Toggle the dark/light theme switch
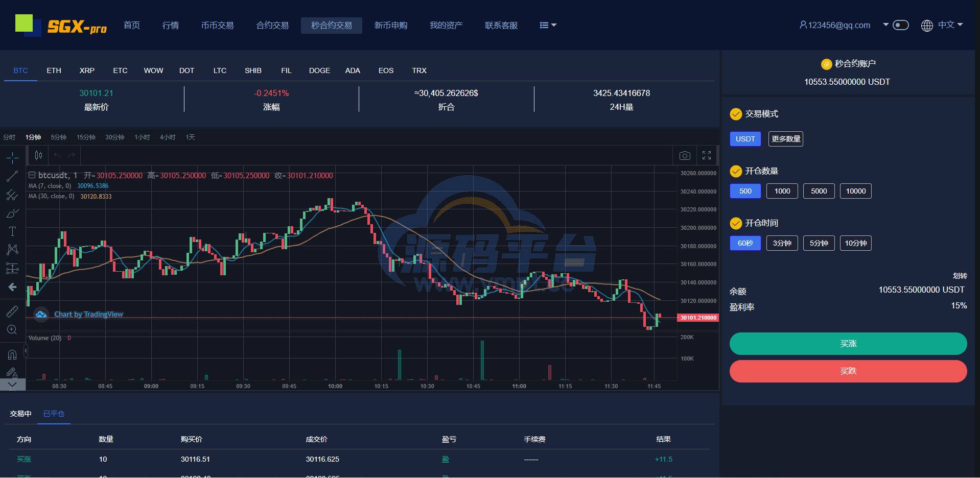980x478 pixels. pos(901,25)
